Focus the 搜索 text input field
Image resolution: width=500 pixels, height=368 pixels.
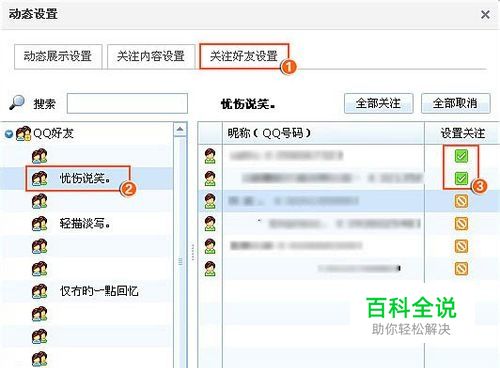[127, 103]
